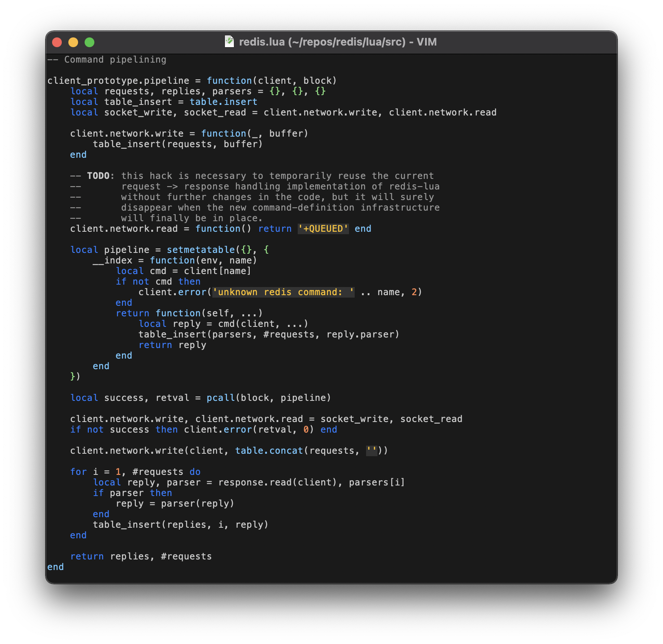Image resolution: width=663 pixels, height=644 pixels.
Task: Close the VIM window with red button
Action: click(57, 42)
